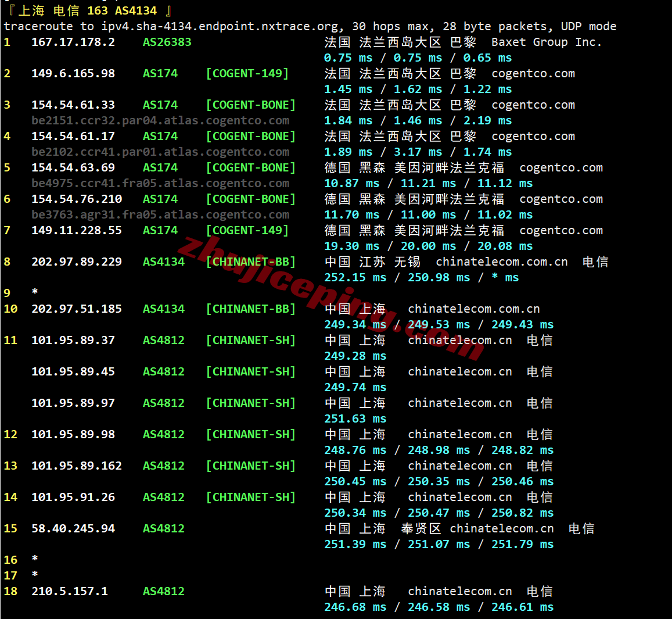Click latency 249.28 ms
The height and width of the screenshot is (619, 672).
[355, 356]
